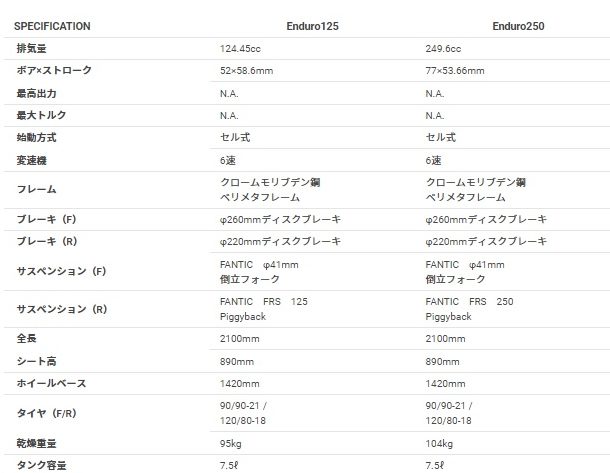Click the 最高出力 row label

pos(36,93)
